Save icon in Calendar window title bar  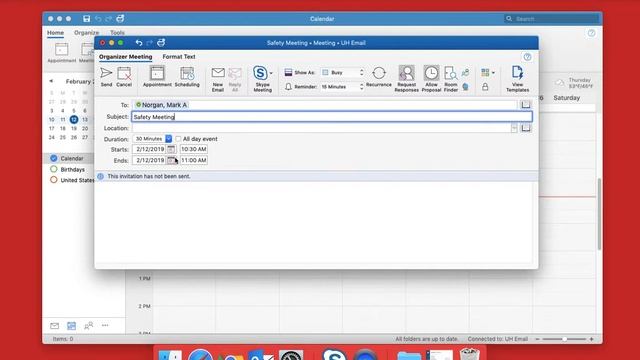tap(87, 19)
